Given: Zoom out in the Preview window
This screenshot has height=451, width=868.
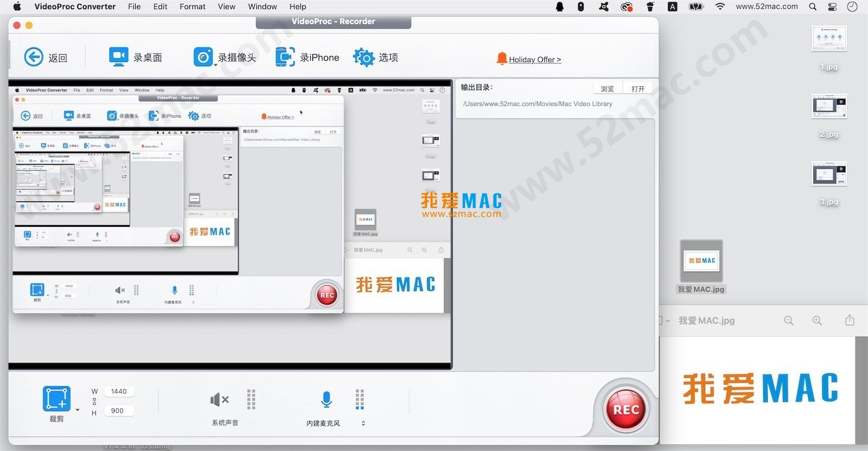Looking at the screenshot, I should pyautogui.click(x=788, y=321).
